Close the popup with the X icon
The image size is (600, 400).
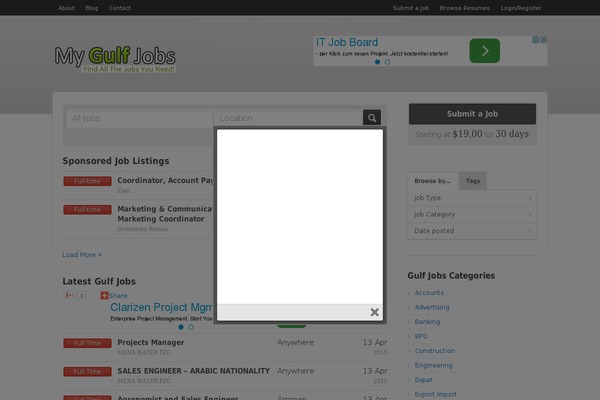(x=375, y=312)
